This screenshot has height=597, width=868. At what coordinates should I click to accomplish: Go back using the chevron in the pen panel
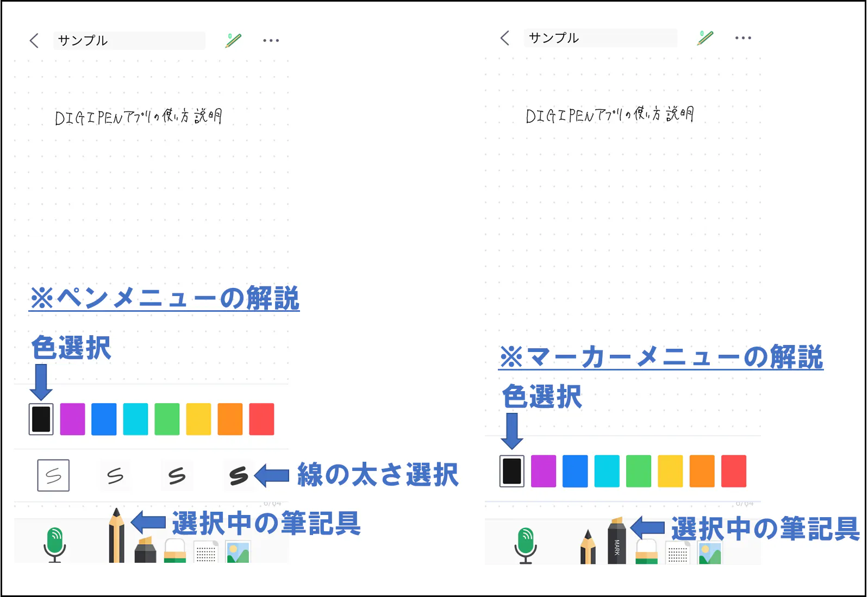(34, 40)
